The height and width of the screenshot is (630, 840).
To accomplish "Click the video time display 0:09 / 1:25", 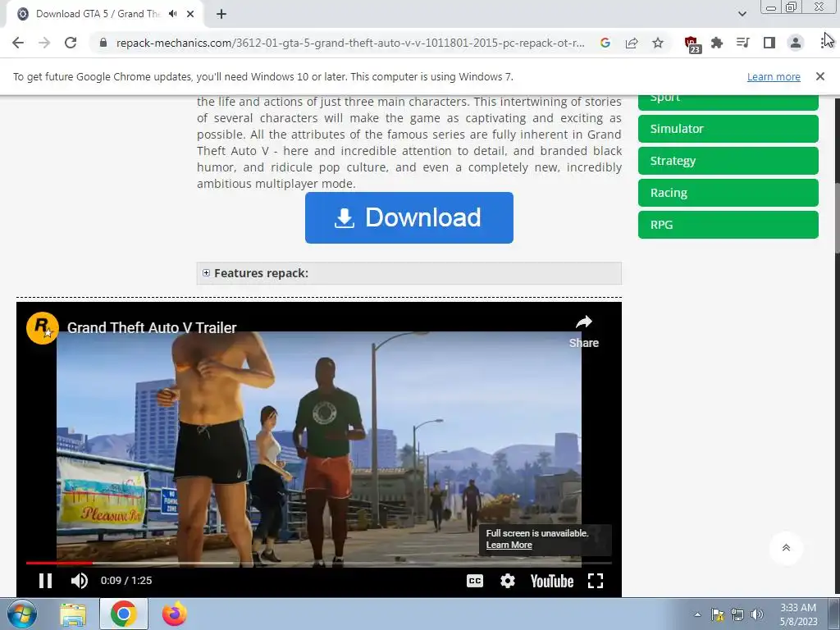I will coord(126,581).
